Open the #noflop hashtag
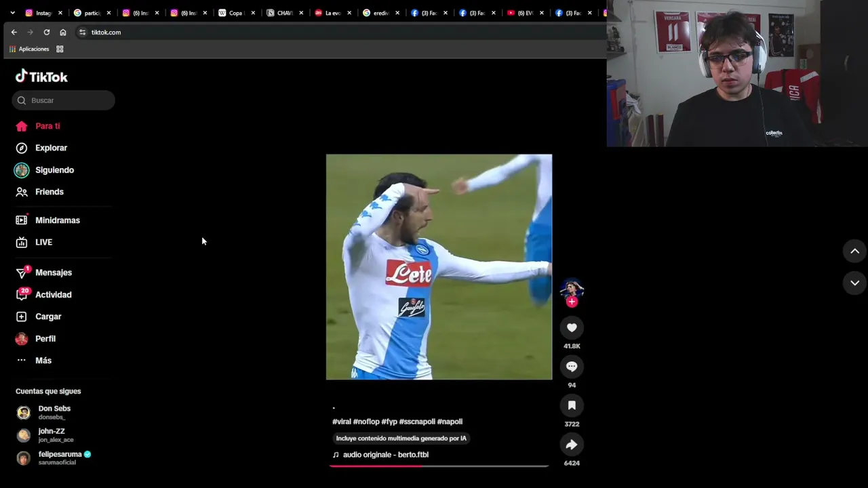 click(366, 422)
